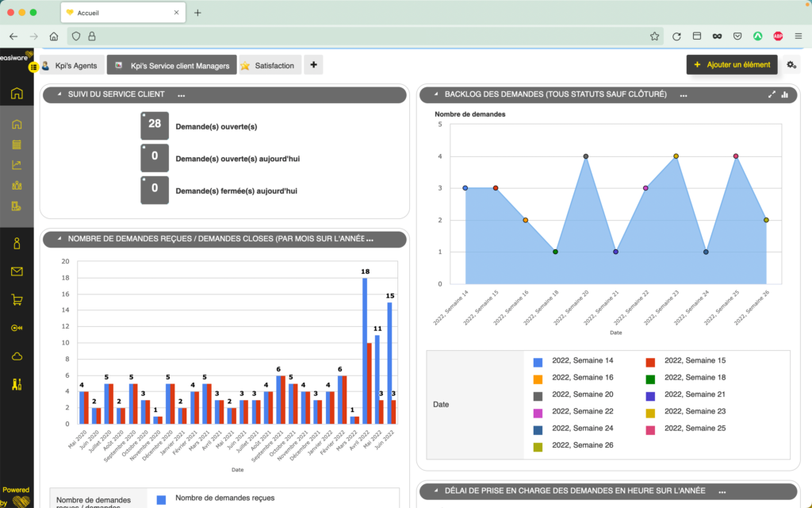Switch to the Kpi's Agents tab

click(72, 65)
